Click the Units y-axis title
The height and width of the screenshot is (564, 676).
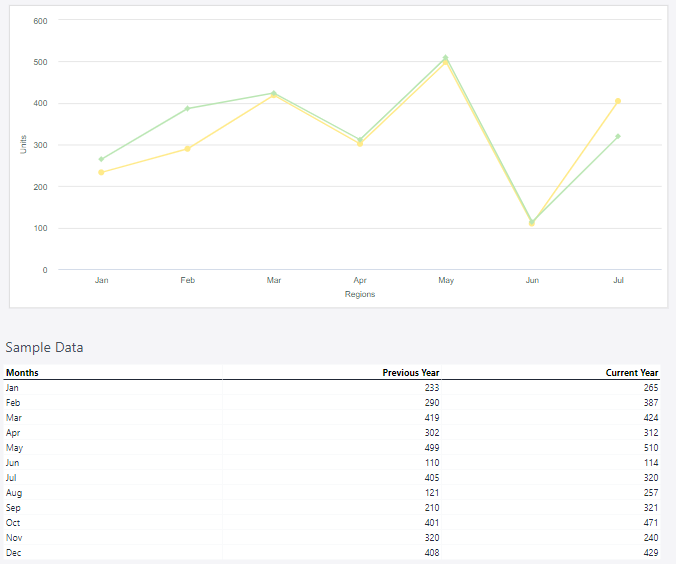(x=23, y=144)
